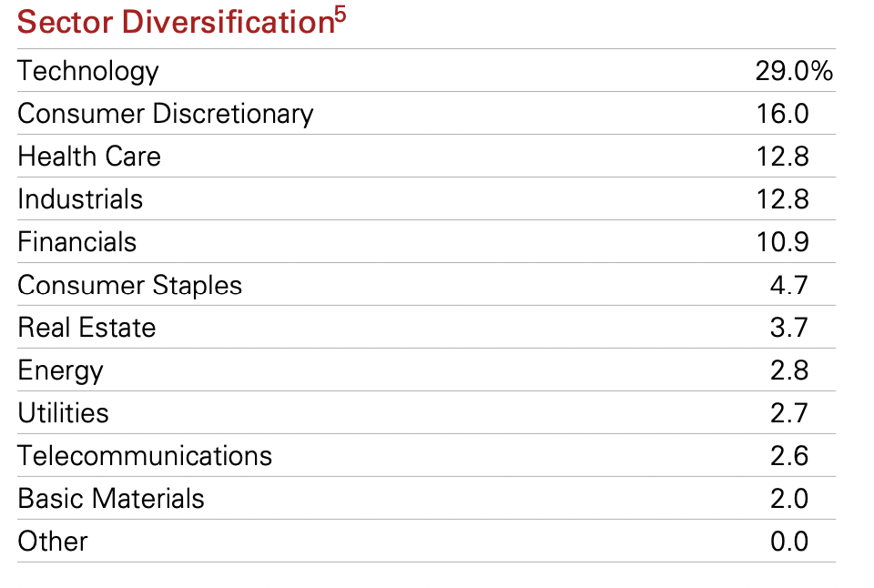Click the Other row label
Viewport: 874px width, 588px height.
(x=53, y=542)
